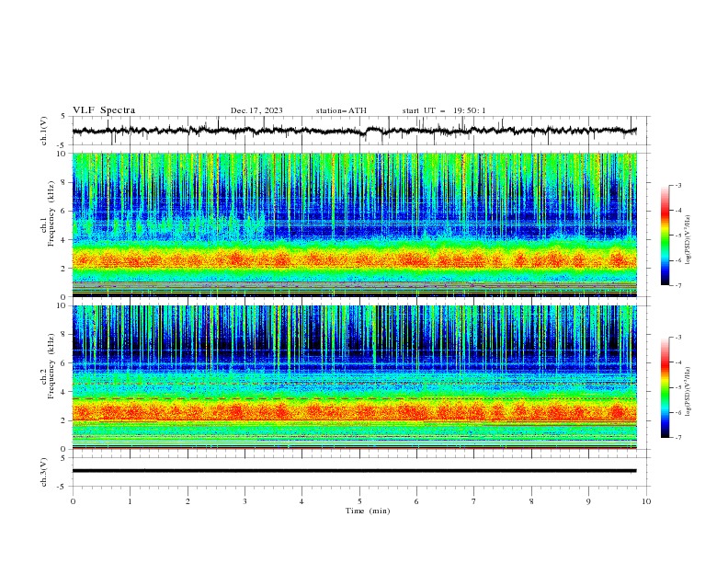The width and height of the screenshot is (728, 563).
Task: Click inside the ch.2 spectrogram panel
Action: 355,377
